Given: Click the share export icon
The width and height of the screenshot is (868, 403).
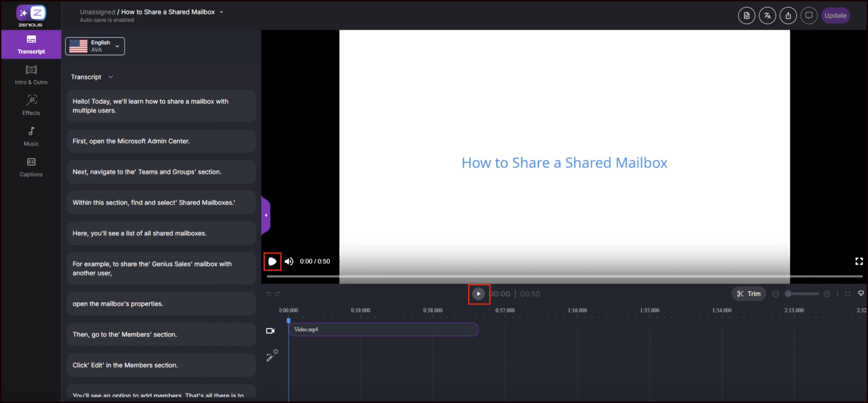Looking at the screenshot, I should point(788,16).
